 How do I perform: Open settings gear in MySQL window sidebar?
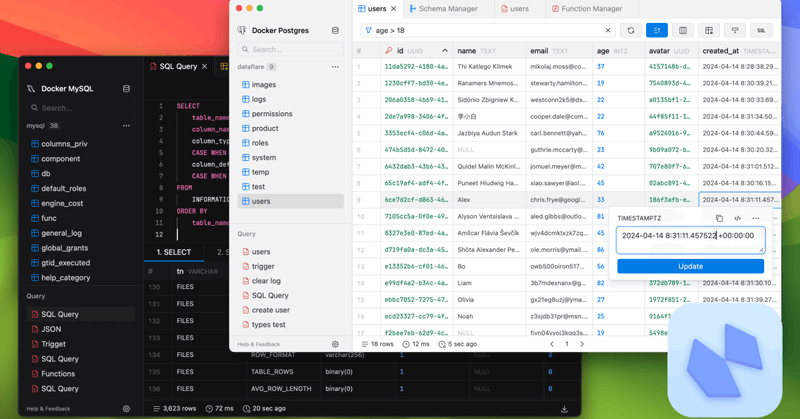(126, 409)
